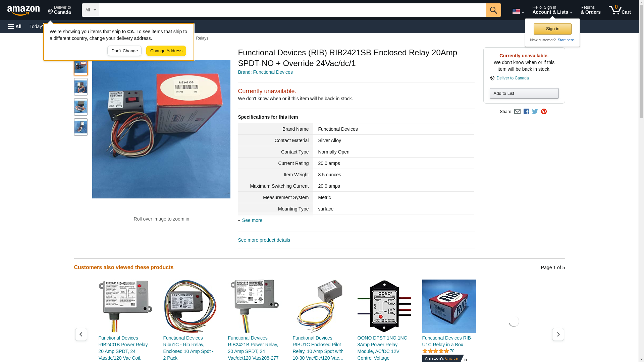The height and width of the screenshot is (362, 644).
Task: Click the Change Address button
Action: click(x=166, y=51)
